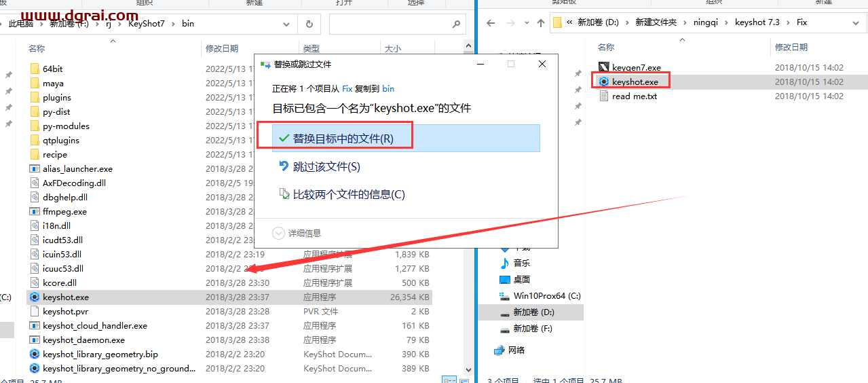Click 新建文件夹 breadcrumb in Fix window
Screen dimensions: 868x383
(x=656, y=22)
